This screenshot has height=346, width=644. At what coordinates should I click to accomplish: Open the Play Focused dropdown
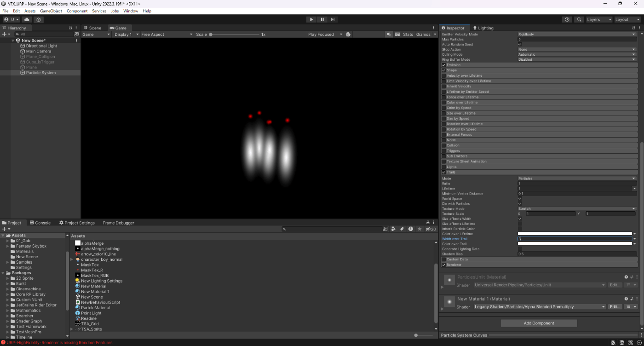coord(325,35)
